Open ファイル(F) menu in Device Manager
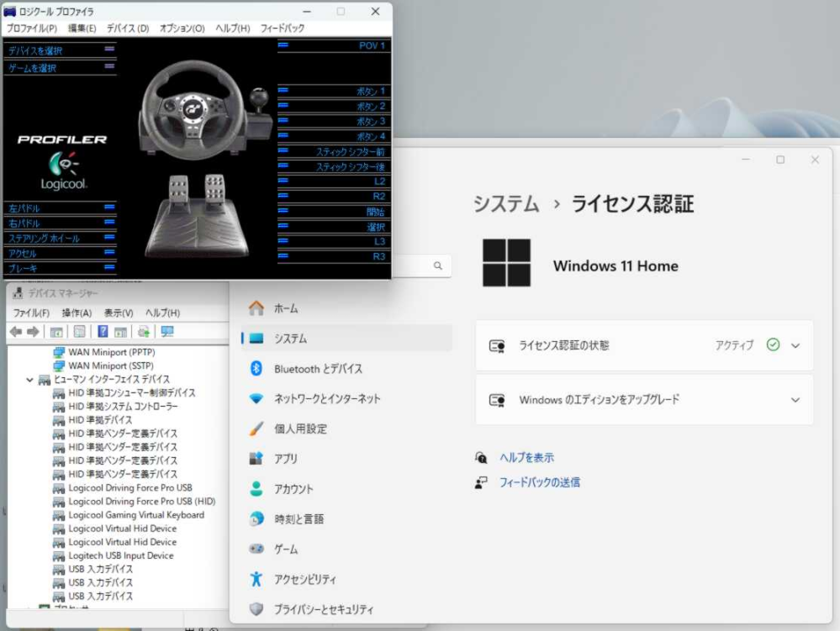 pos(31,313)
